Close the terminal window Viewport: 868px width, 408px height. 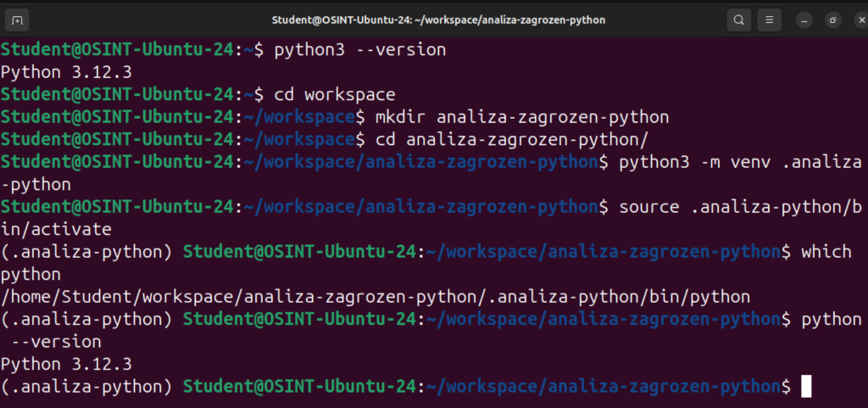coord(860,21)
